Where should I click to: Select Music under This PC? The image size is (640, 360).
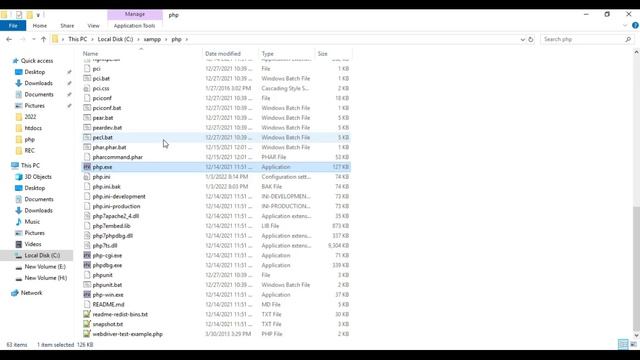[x=32, y=222]
